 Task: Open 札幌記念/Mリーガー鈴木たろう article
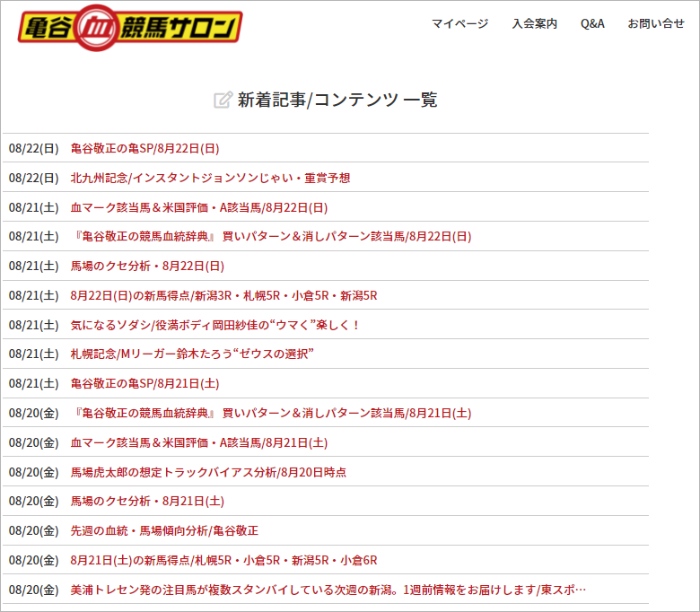coord(192,354)
